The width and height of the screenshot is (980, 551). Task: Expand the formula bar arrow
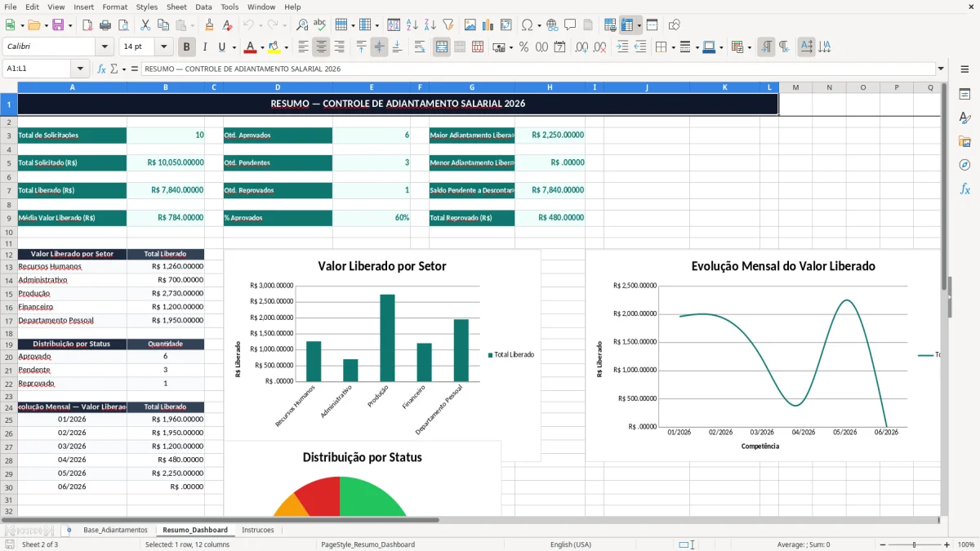(x=941, y=69)
